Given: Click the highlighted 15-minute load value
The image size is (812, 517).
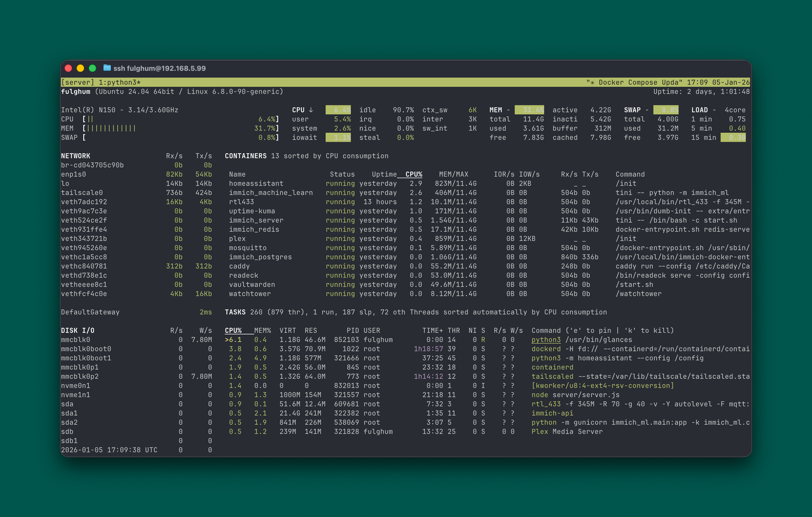Looking at the screenshot, I should (x=733, y=137).
